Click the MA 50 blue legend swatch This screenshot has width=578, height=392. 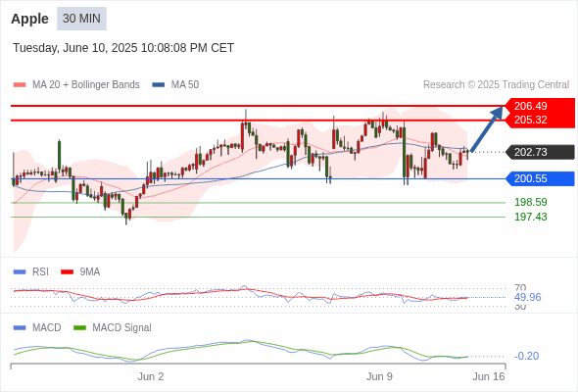[158, 85]
